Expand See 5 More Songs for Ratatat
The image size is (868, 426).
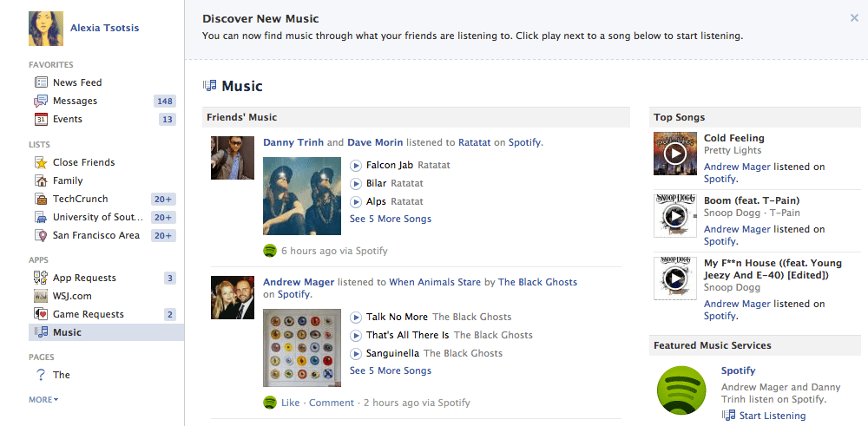(391, 219)
